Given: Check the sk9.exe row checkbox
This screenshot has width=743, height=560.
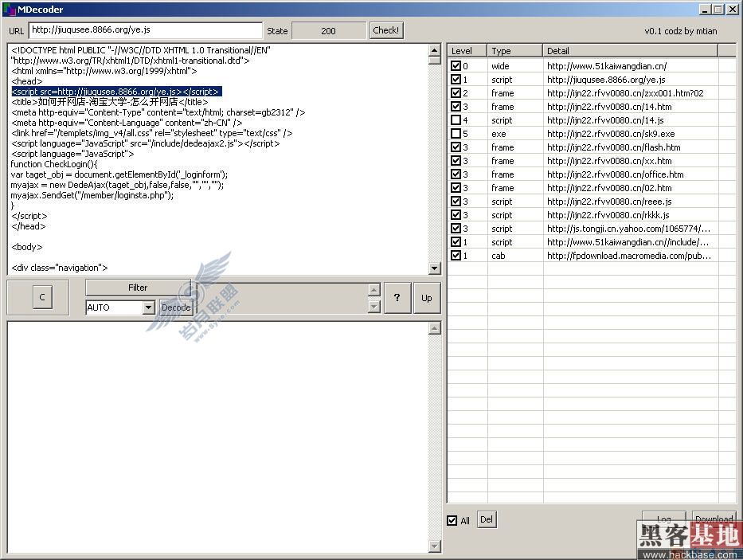Looking at the screenshot, I should (456, 133).
